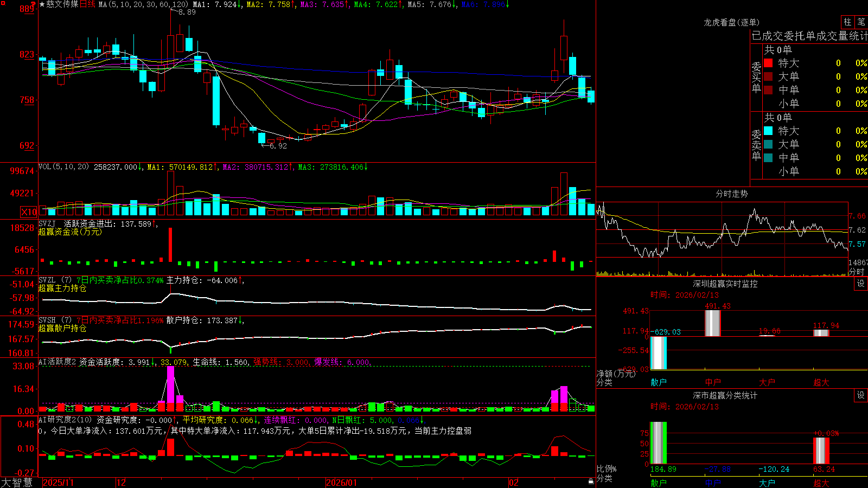Click the 超赢主力持仓 label
Viewport: 868px width, 488px height.
click(x=62, y=288)
